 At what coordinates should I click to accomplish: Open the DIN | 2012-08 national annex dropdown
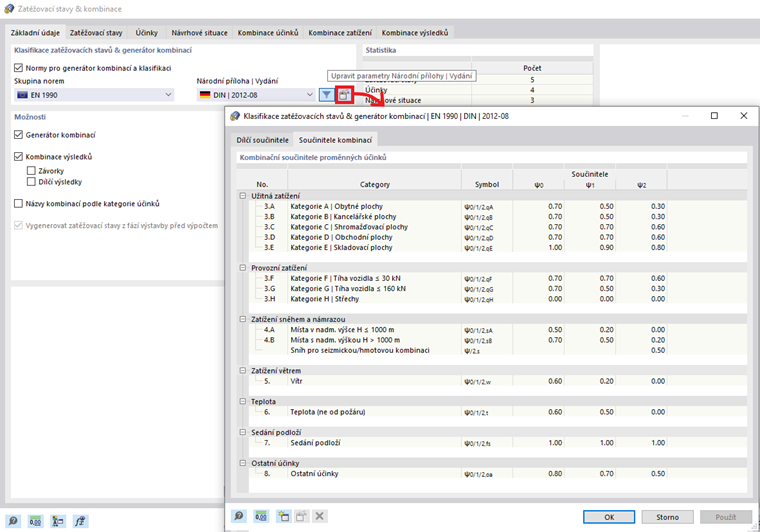click(256, 95)
